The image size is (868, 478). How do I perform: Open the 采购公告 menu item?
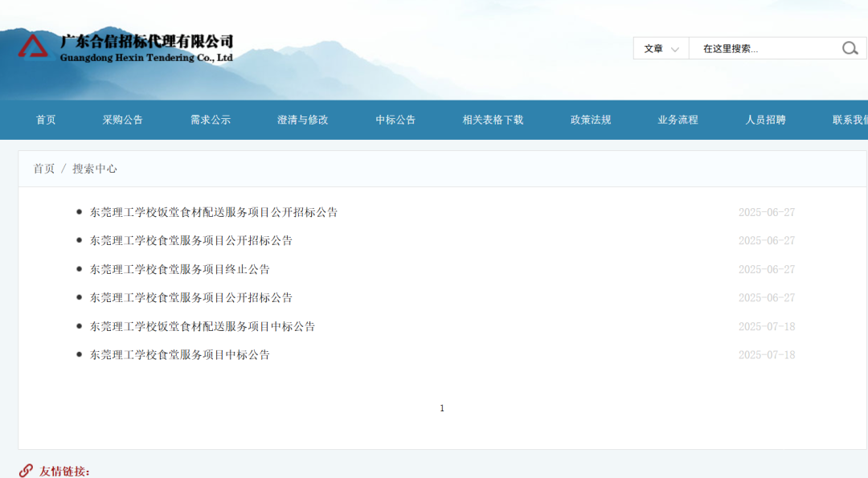[122, 120]
